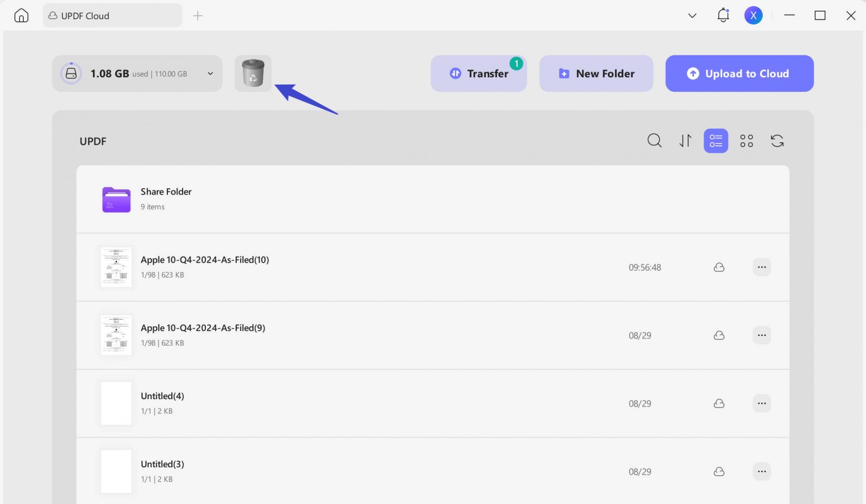Screen dimensions: 866x504
Task: Open the Untitled(3) thumbnail
Action: click(x=116, y=472)
